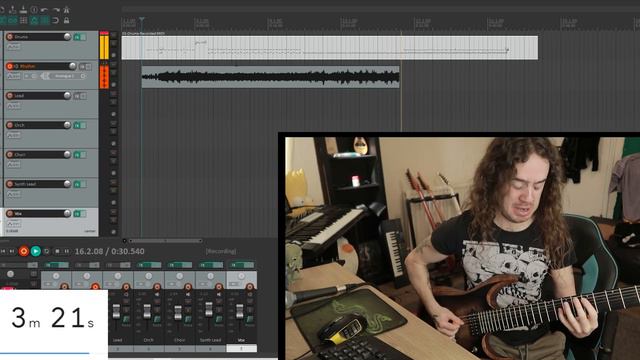
Task: Arm the Synth Lead track for recording
Action: click(10, 184)
